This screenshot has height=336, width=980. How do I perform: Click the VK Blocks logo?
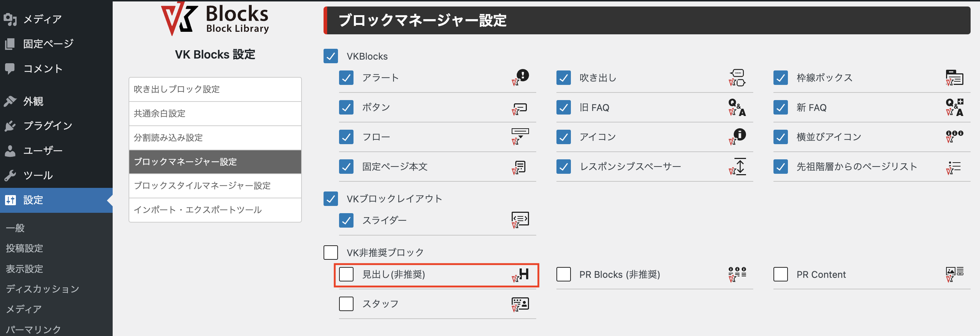coord(215,19)
